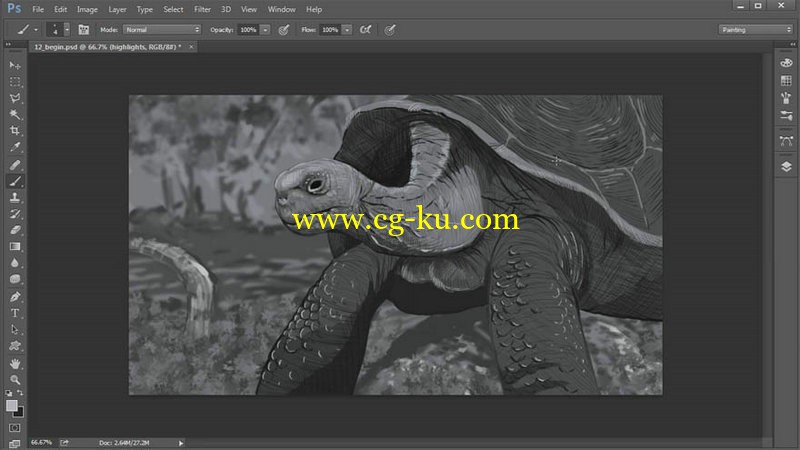Select the Path Selection tool

pyautogui.click(x=15, y=329)
